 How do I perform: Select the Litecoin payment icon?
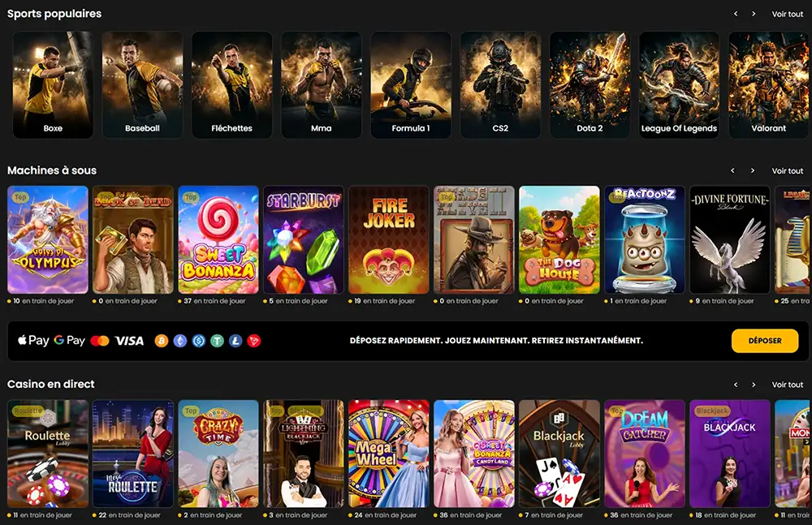236,342
